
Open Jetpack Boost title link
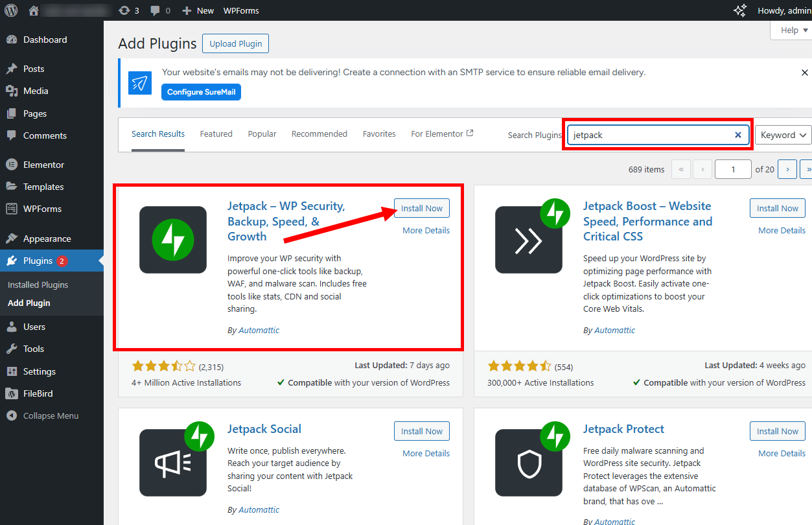648,222
